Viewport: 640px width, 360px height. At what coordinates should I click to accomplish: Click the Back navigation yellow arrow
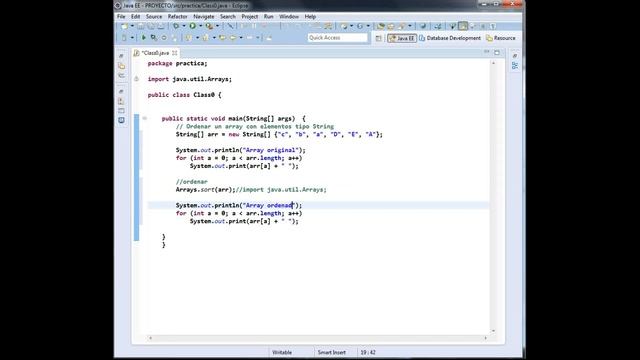233,38
